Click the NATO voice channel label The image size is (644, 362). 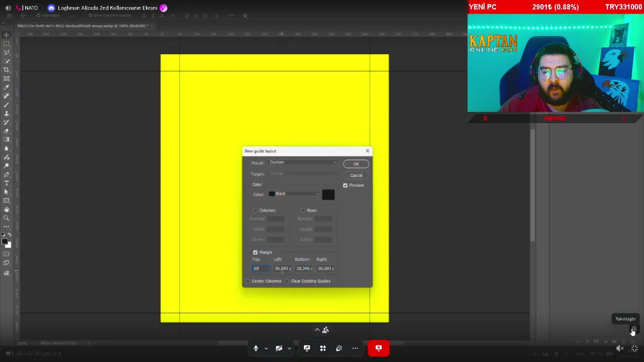(x=31, y=8)
